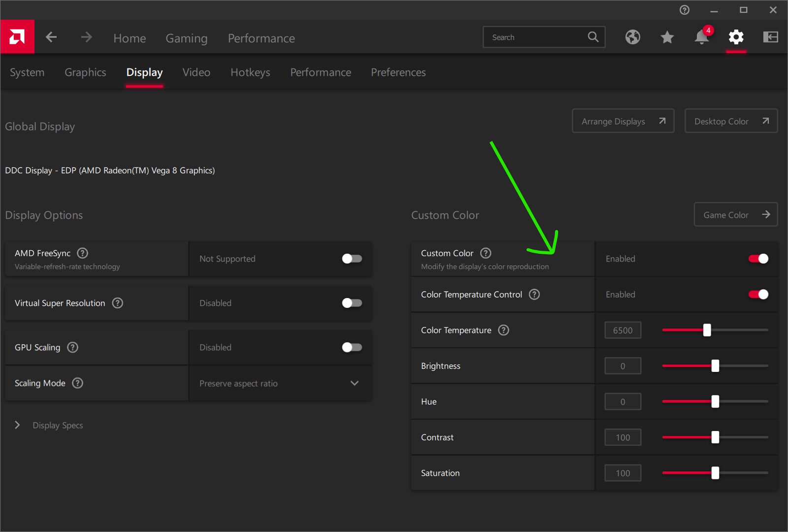Image resolution: width=788 pixels, height=532 pixels.
Task: Switch to the System tab
Action: click(27, 72)
